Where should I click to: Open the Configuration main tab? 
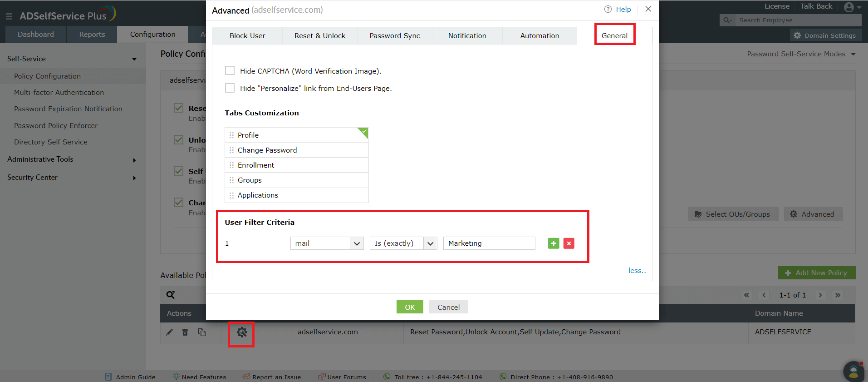152,35
